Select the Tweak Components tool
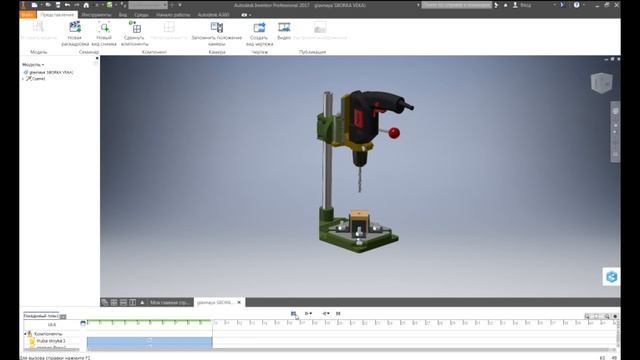The image size is (640, 360). click(x=135, y=28)
